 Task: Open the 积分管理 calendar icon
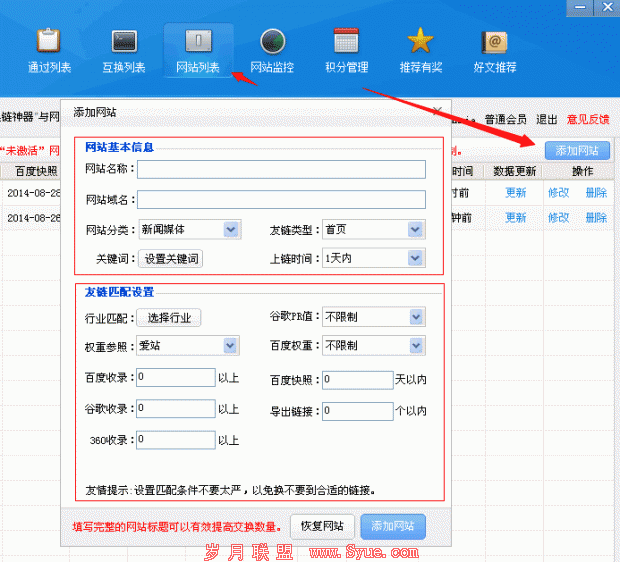pyautogui.click(x=346, y=40)
